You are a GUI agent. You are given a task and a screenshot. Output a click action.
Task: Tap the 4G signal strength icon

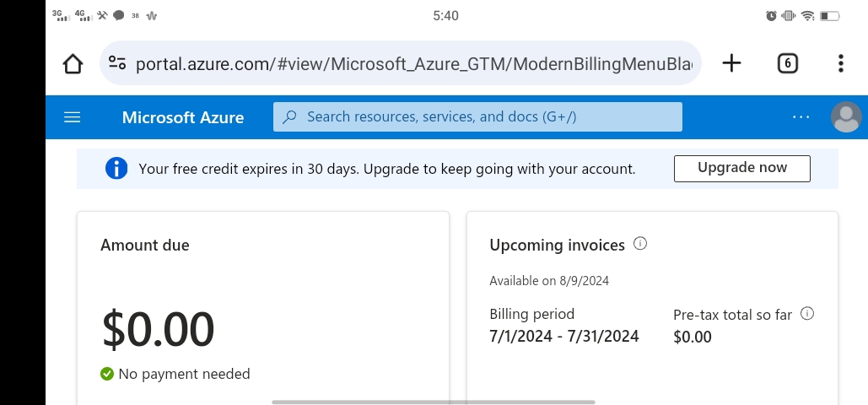pos(83,15)
